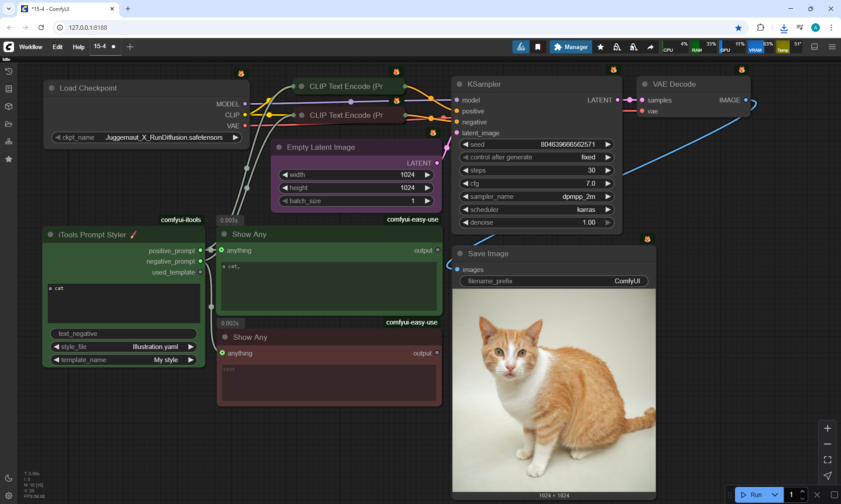Toggle dark theme moon icon
Image resolution: width=841 pixels, height=504 pixels.
click(x=8, y=478)
